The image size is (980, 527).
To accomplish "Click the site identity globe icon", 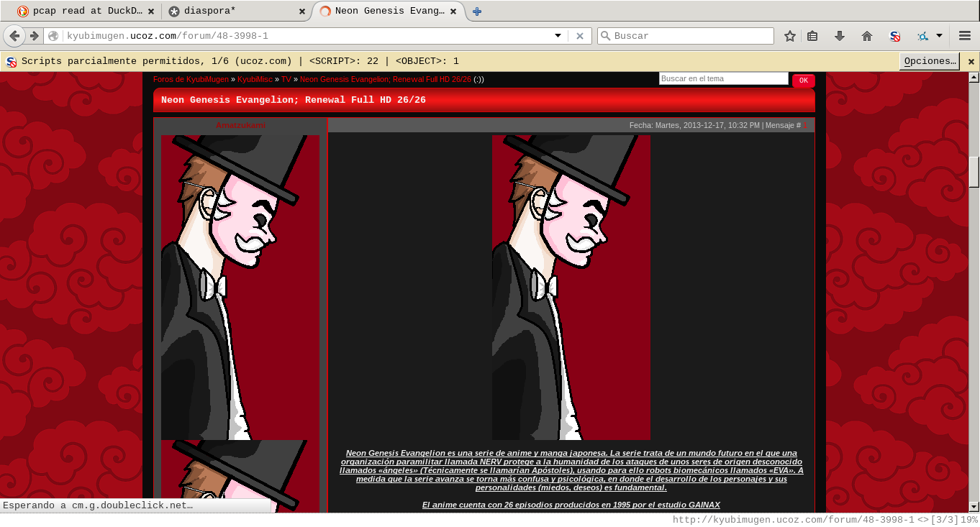I will click(x=53, y=36).
